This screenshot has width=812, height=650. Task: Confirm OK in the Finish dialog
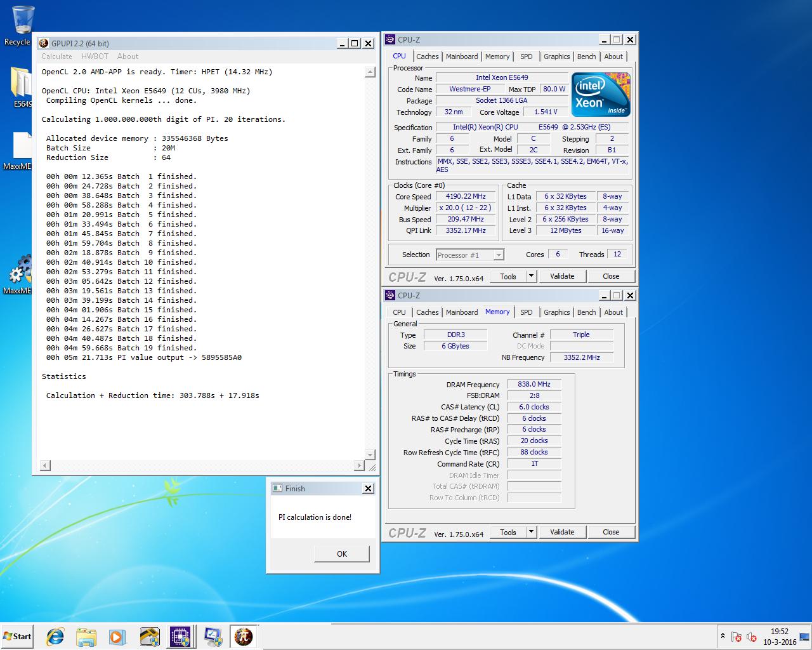coord(342,554)
